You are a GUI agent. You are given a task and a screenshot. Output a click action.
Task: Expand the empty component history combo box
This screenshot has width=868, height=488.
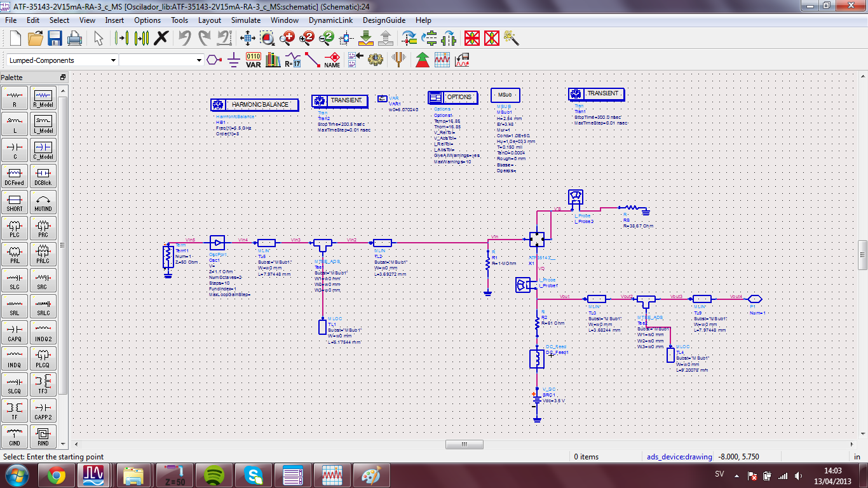point(198,60)
